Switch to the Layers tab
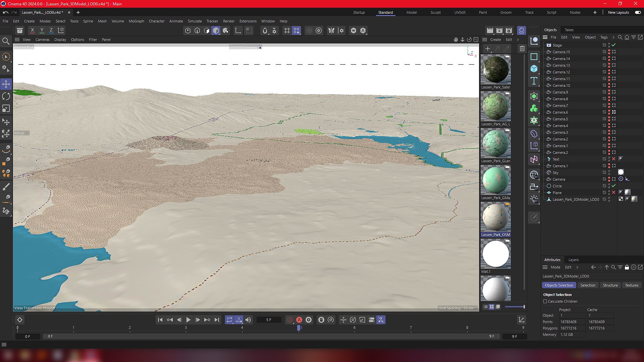This screenshot has height=362, width=644. [x=574, y=260]
